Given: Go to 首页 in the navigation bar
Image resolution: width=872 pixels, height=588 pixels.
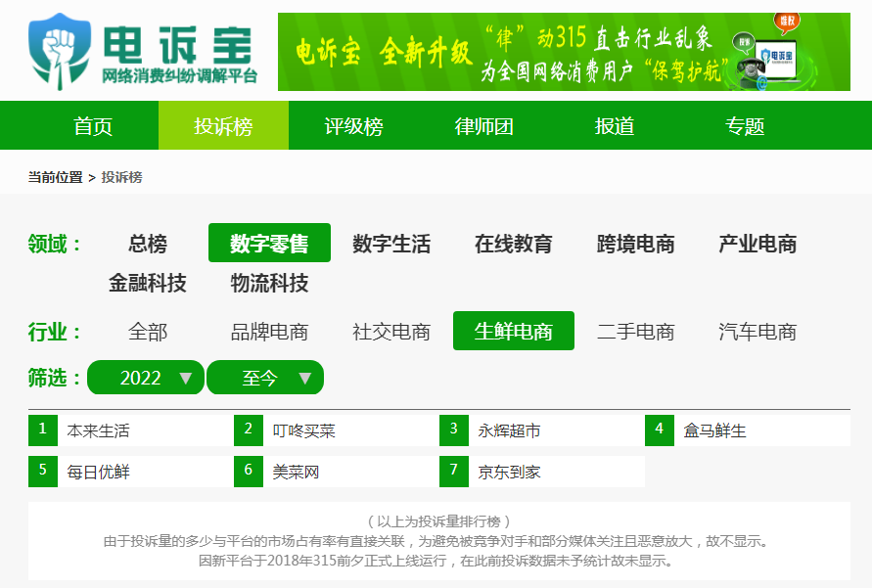Looking at the screenshot, I should pos(93,125).
